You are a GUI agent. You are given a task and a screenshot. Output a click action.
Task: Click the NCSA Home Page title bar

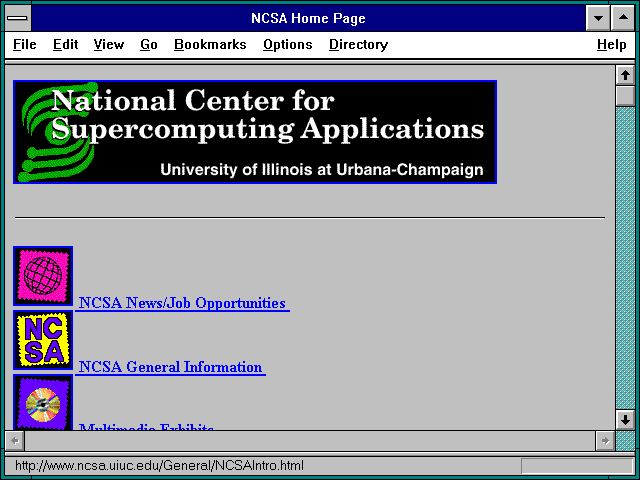click(308, 18)
